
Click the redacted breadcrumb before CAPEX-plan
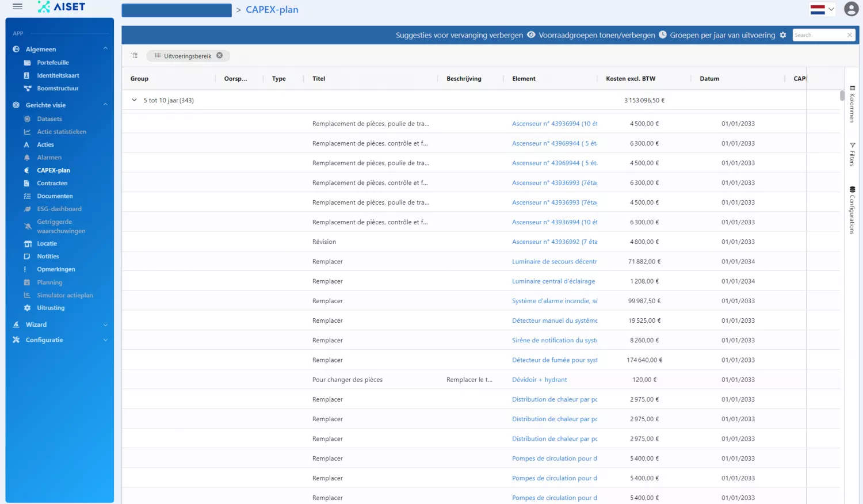point(177,10)
